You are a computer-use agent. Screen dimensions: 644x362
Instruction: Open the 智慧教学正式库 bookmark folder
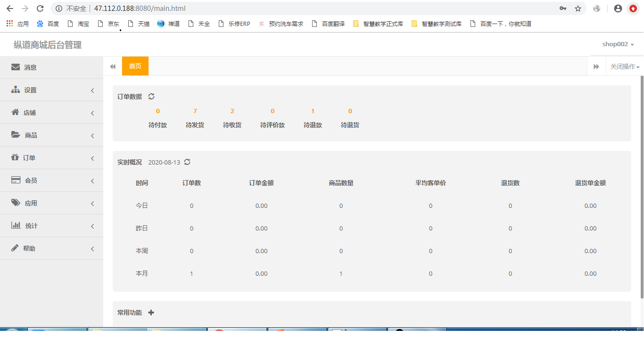[378, 24]
